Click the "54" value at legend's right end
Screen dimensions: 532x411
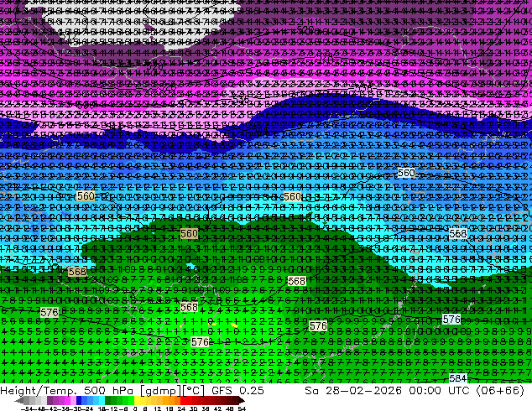tap(241, 408)
